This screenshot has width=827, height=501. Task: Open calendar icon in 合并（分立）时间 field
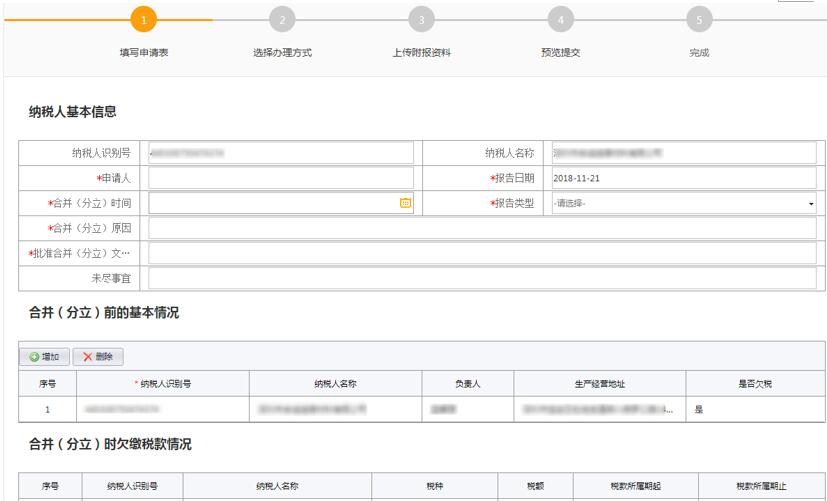tap(405, 203)
